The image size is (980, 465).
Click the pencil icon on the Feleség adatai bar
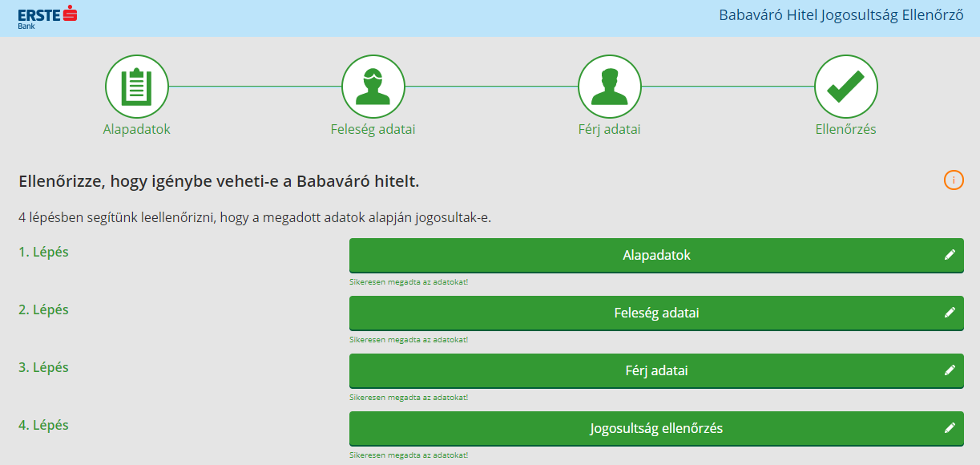[x=950, y=313]
